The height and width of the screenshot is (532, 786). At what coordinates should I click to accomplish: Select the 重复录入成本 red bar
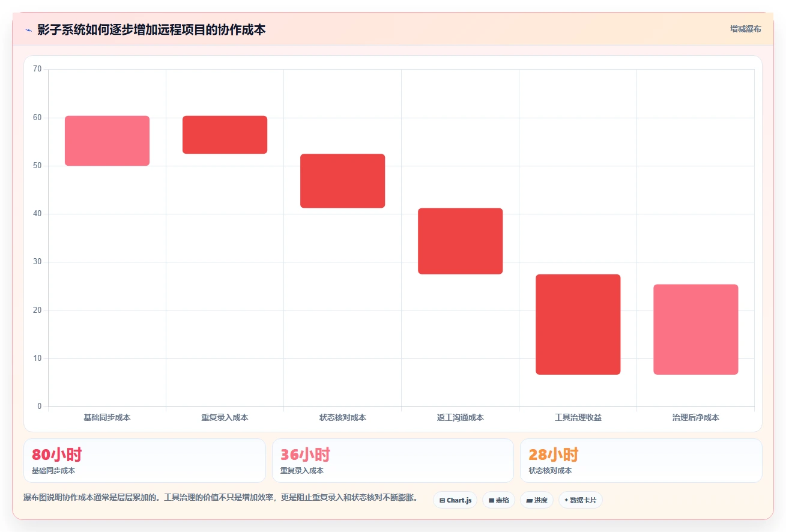tap(225, 135)
